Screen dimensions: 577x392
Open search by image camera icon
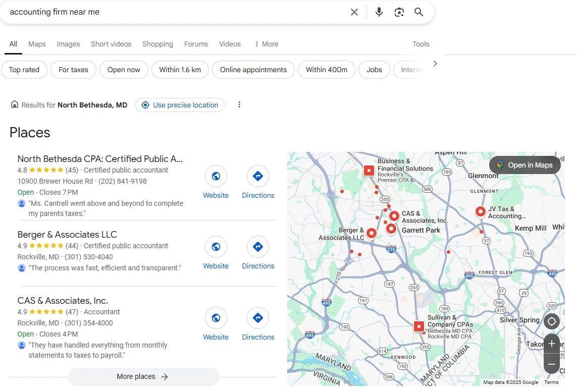pyautogui.click(x=399, y=12)
